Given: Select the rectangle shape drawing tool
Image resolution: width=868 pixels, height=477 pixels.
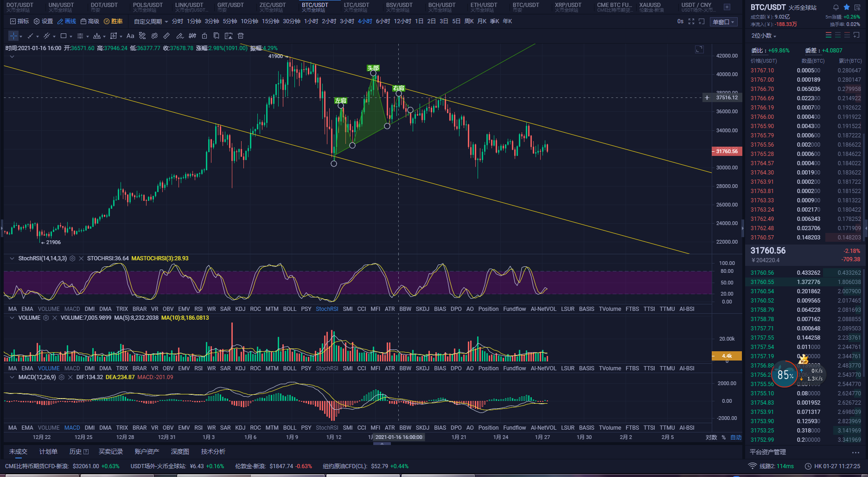Looking at the screenshot, I should pyautogui.click(x=64, y=36).
